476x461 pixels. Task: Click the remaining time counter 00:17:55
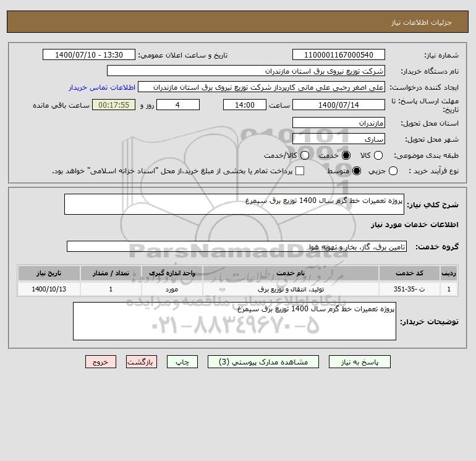coord(114,105)
